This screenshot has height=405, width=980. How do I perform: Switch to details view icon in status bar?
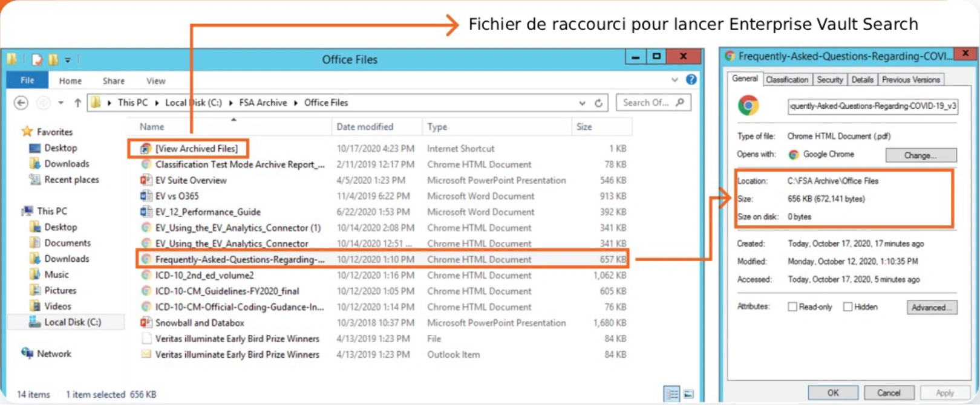pos(671,394)
